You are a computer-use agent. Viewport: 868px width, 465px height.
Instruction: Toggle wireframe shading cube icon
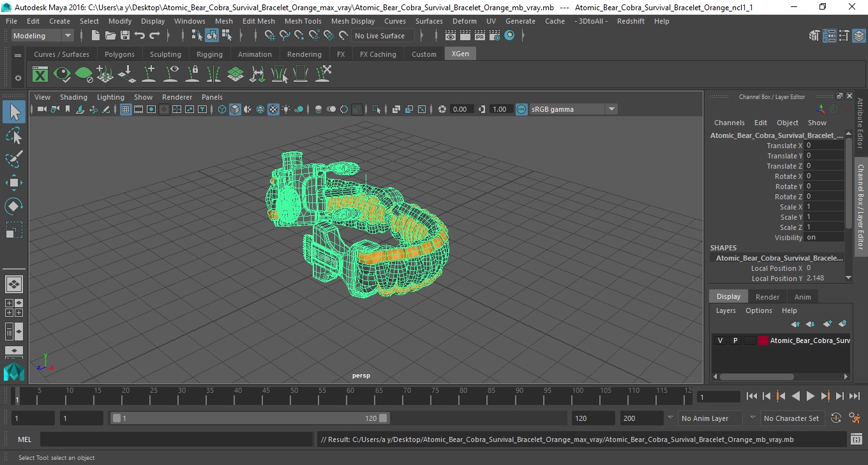(222, 109)
